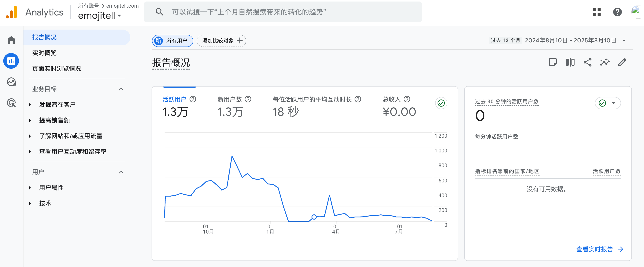Open the Advertising icon in left rail
The height and width of the screenshot is (267, 644).
click(11, 103)
